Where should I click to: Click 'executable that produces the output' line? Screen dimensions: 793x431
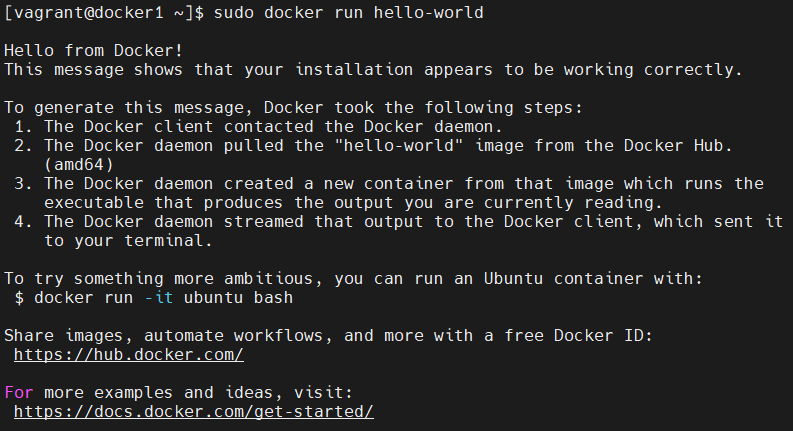(353, 202)
